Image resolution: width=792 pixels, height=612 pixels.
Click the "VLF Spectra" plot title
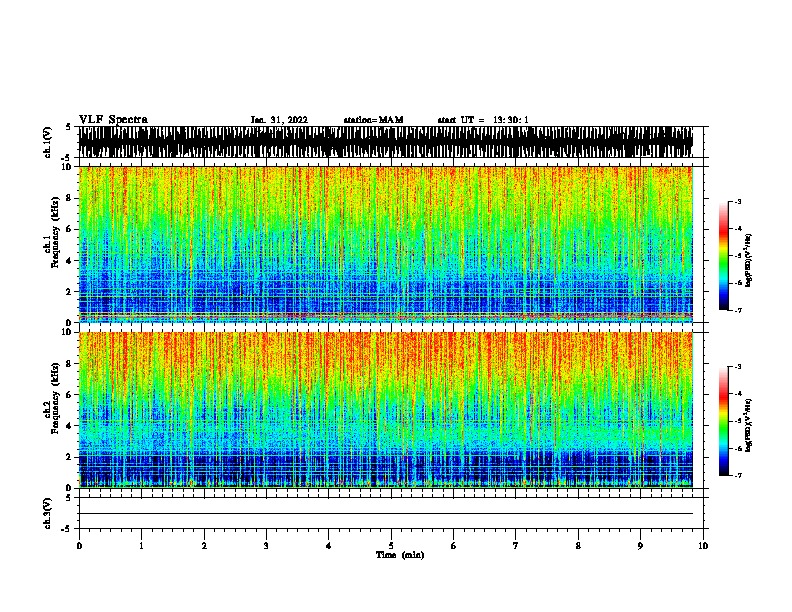pos(113,120)
